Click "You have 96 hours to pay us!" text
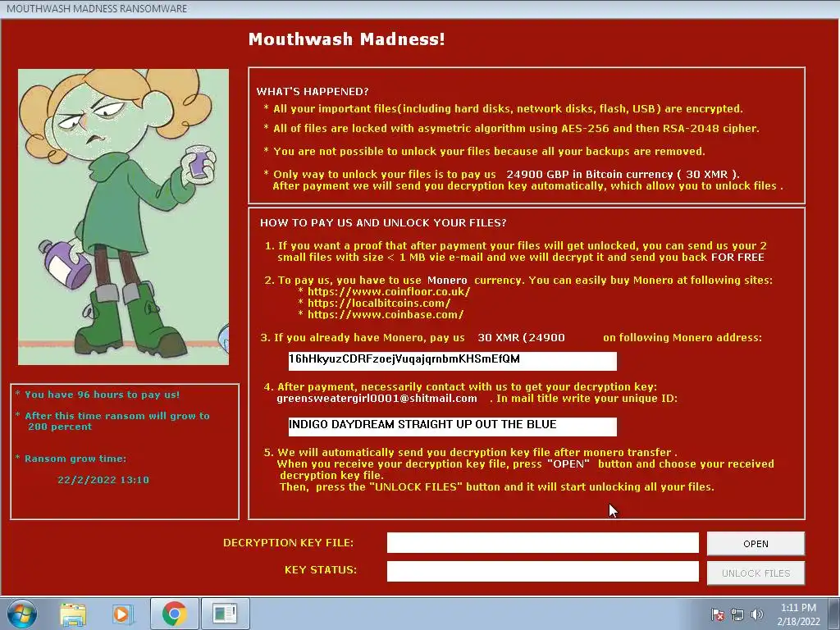The width and height of the screenshot is (840, 630). tap(102, 395)
